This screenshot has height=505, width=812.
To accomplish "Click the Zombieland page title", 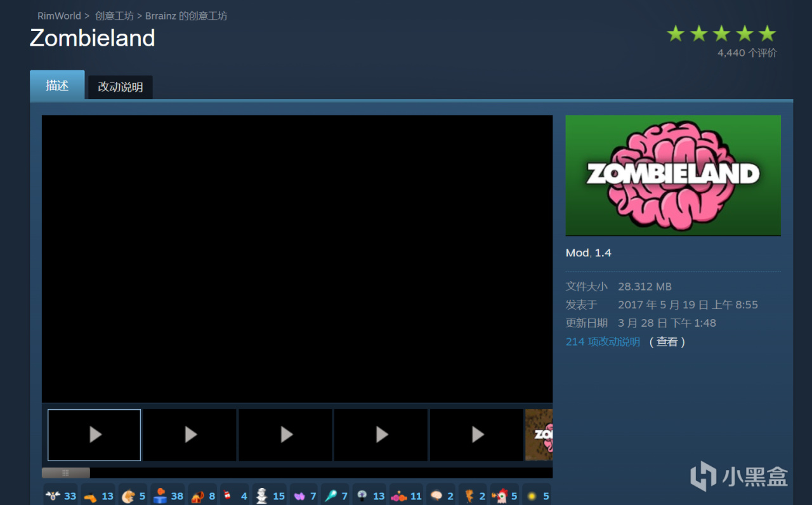I will pos(93,38).
